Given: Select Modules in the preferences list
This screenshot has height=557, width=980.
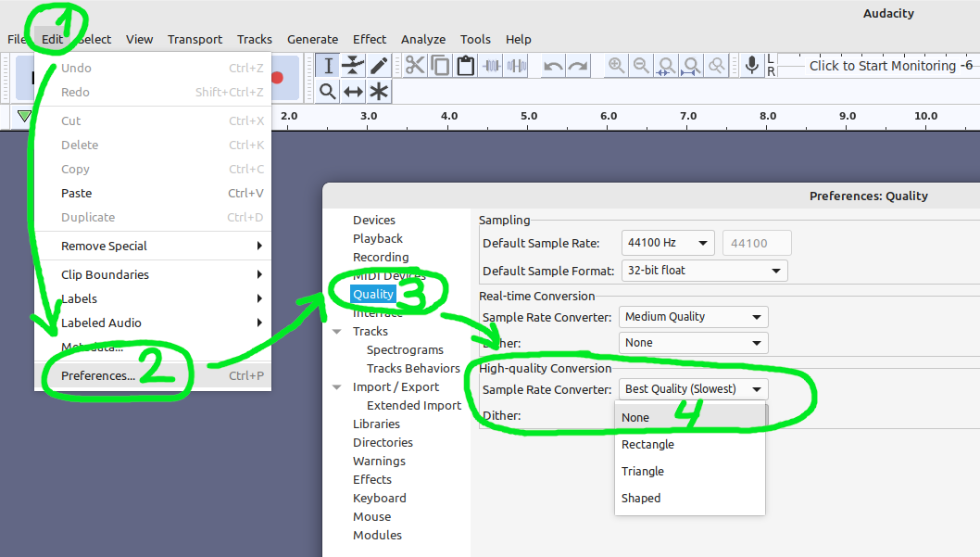Looking at the screenshot, I should pos(377,535).
